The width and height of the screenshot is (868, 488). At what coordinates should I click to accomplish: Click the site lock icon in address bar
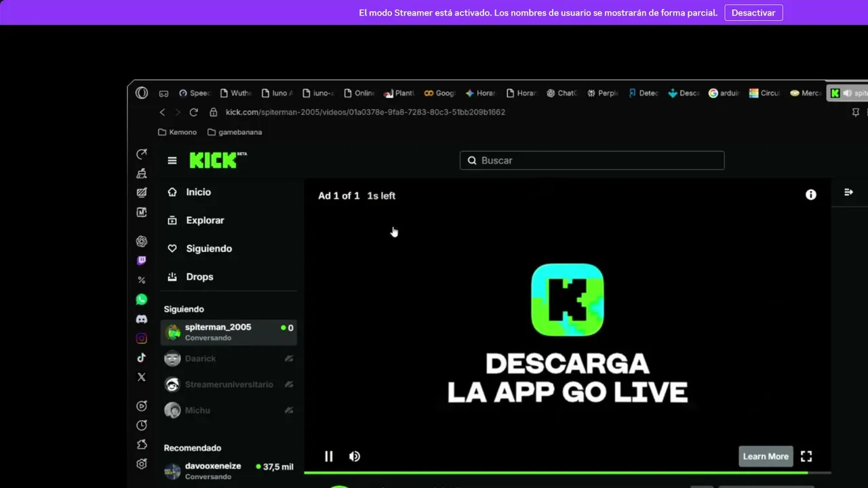213,112
